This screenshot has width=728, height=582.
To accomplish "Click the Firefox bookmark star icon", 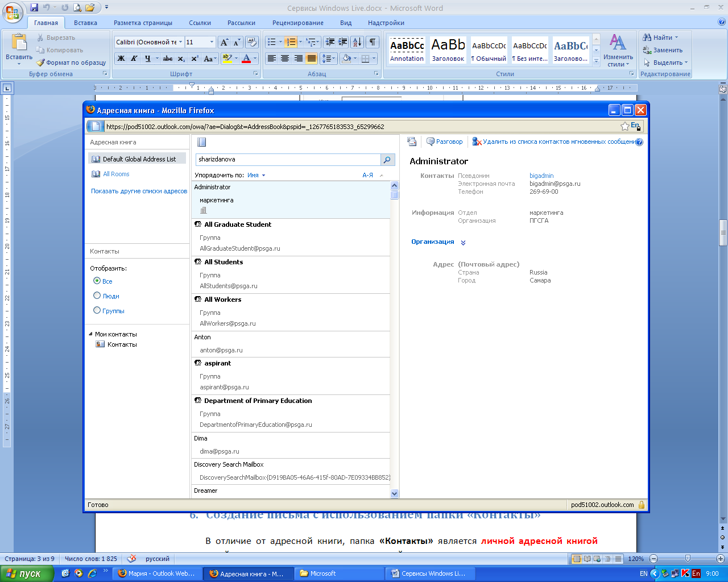I will (625, 126).
